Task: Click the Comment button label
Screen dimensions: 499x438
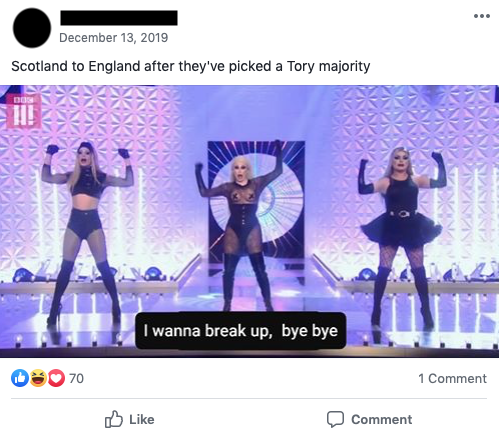Action: click(382, 419)
